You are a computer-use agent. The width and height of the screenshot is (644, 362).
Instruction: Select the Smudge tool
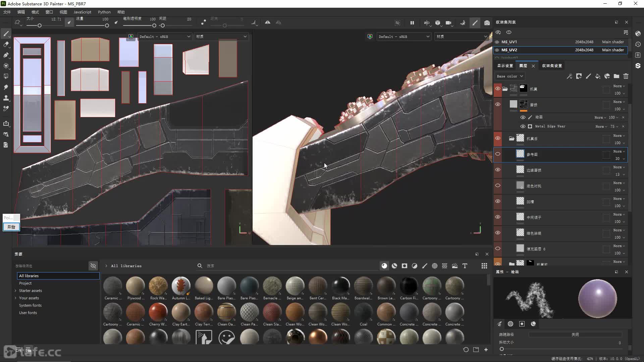pyautogui.click(x=6, y=87)
